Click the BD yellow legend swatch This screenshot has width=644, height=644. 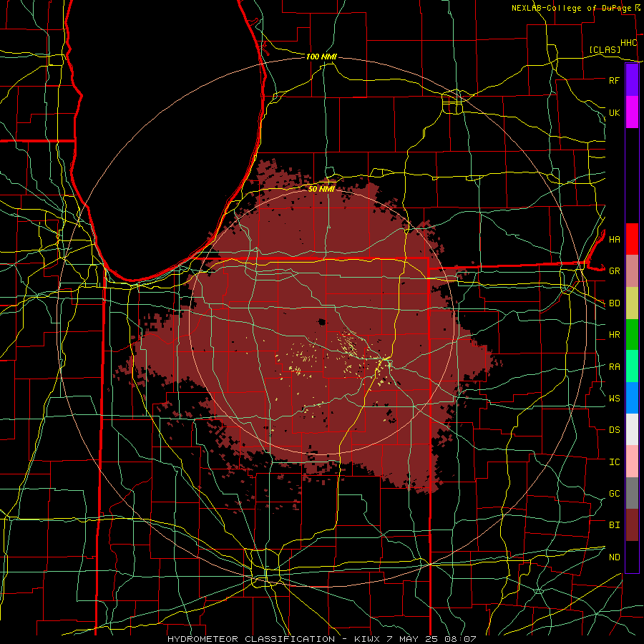coord(632,303)
